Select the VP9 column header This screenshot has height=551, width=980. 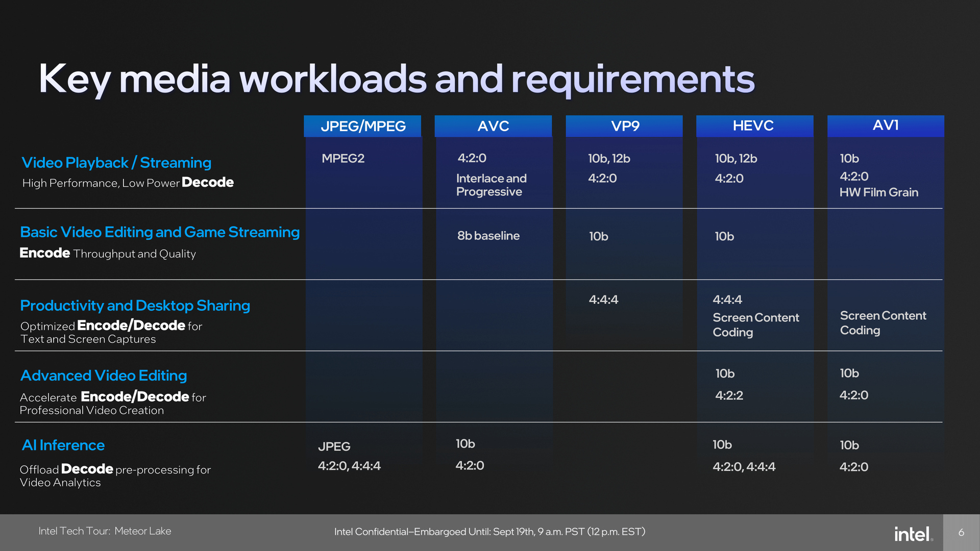click(623, 126)
